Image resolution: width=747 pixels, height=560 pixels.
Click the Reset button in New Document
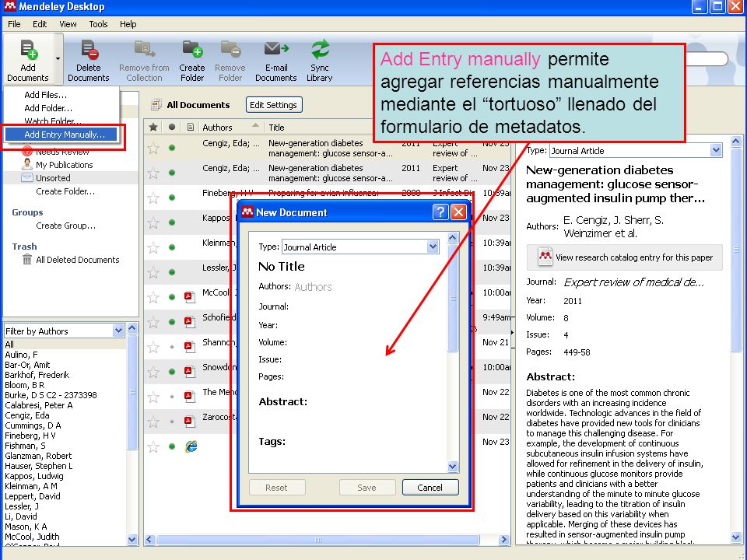pos(276,488)
